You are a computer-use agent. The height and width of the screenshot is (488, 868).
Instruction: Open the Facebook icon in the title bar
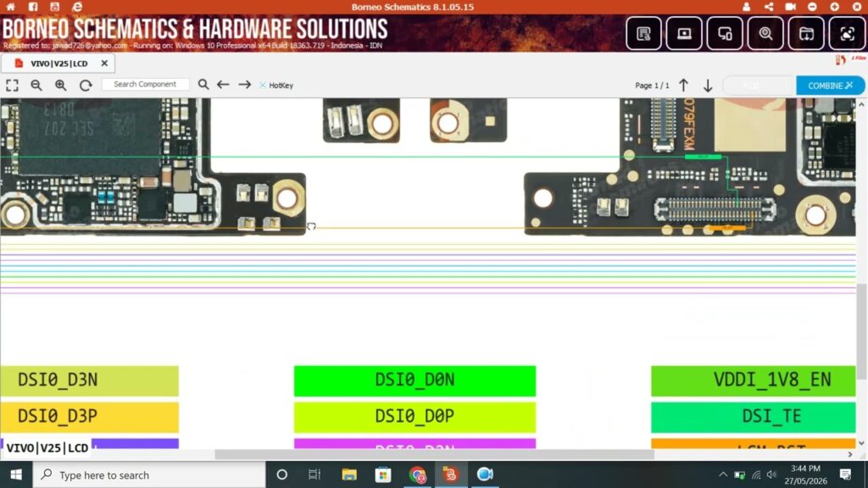point(33,7)
